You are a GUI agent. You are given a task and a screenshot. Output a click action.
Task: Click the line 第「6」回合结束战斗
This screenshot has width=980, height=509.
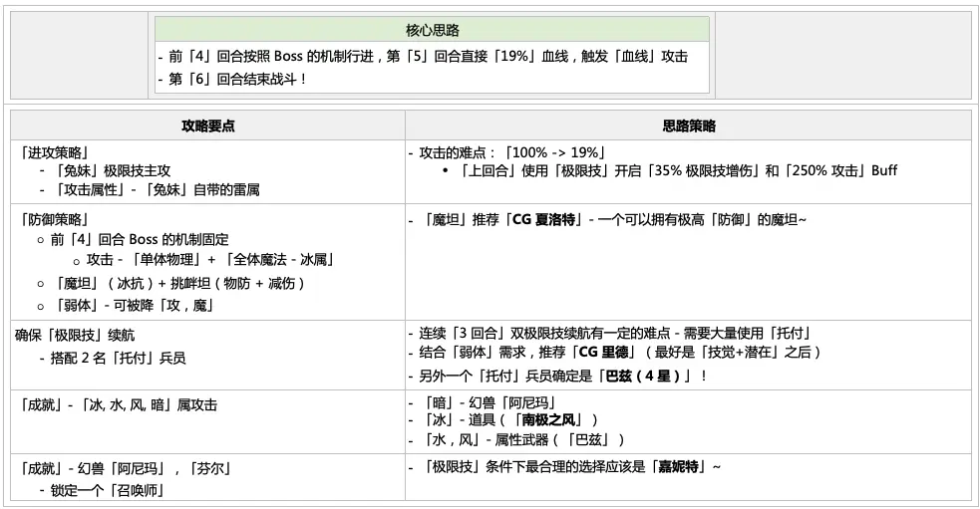[232, 80]
